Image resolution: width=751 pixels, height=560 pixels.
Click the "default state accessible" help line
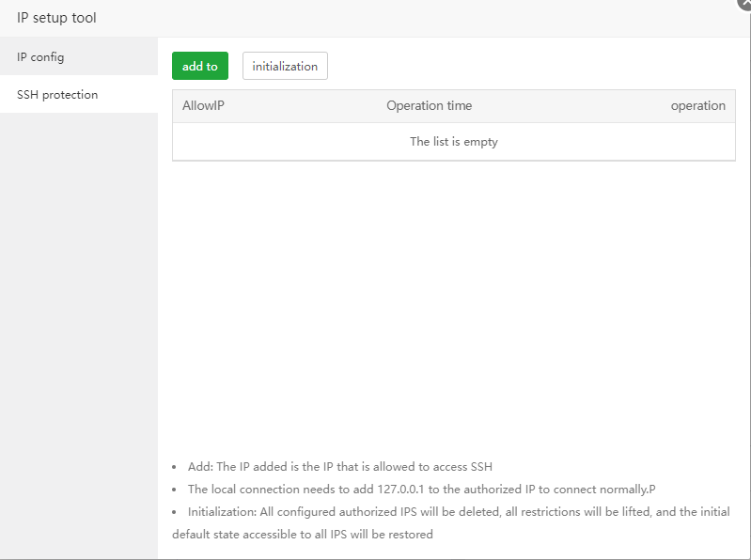pyautogui.click(x=302, y=535)
